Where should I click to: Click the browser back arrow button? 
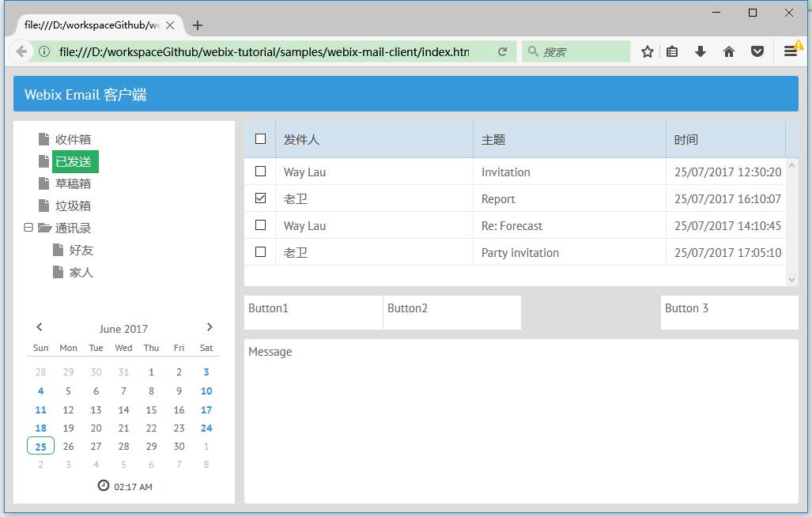coord(21,51)
